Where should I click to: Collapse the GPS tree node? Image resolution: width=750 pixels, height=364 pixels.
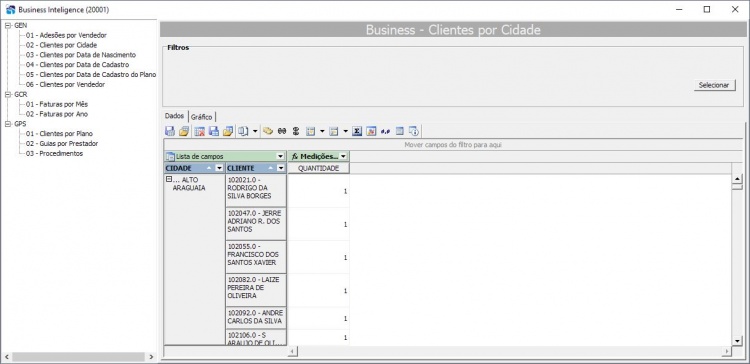click(x=8, y=124)
